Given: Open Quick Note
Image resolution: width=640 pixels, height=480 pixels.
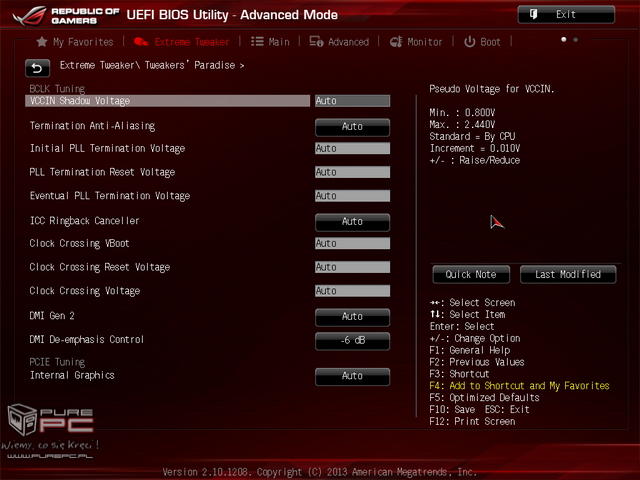Looking at the screenshot, I should [471, 274].
